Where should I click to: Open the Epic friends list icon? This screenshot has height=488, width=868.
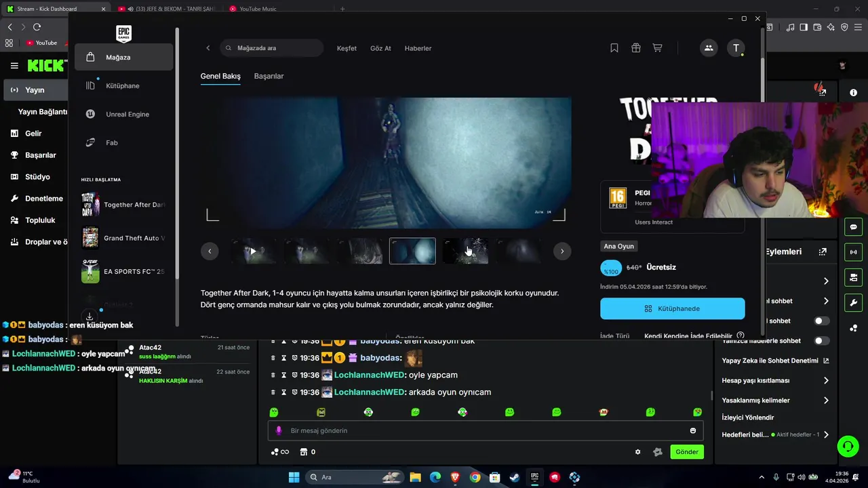pyautogui.click(x=709, y=48)
